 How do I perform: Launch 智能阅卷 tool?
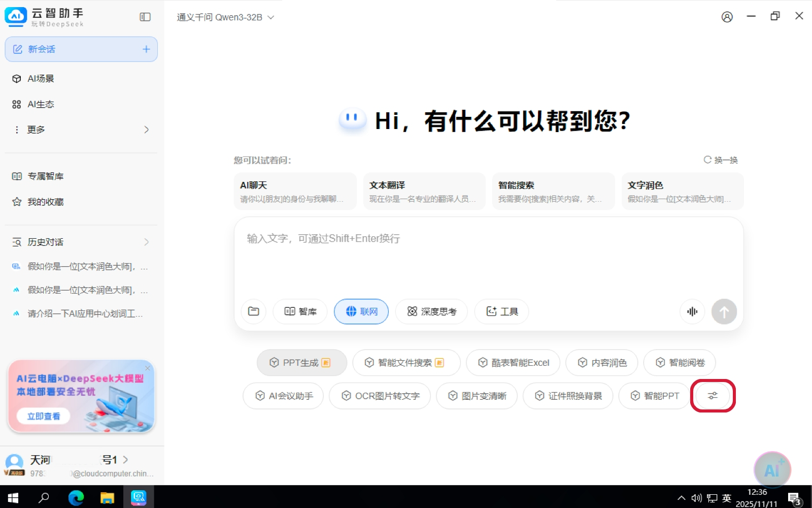coord(680,363)
